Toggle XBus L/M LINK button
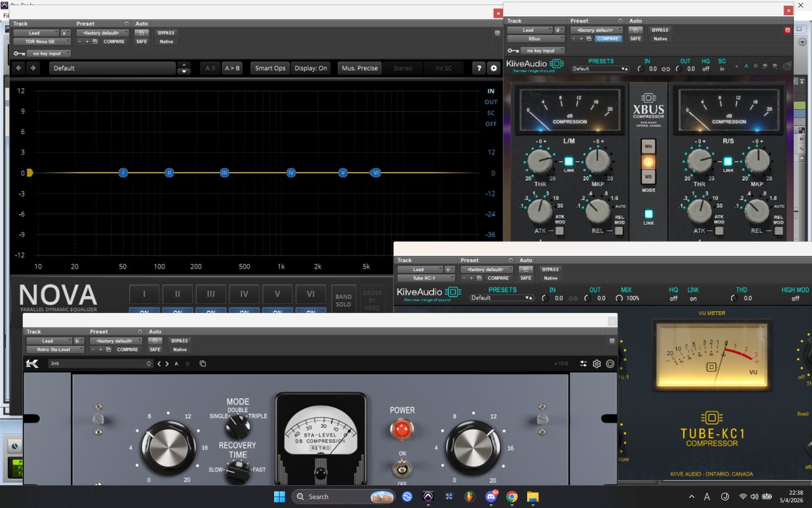The image size is (812, 508). pos(568,161)
